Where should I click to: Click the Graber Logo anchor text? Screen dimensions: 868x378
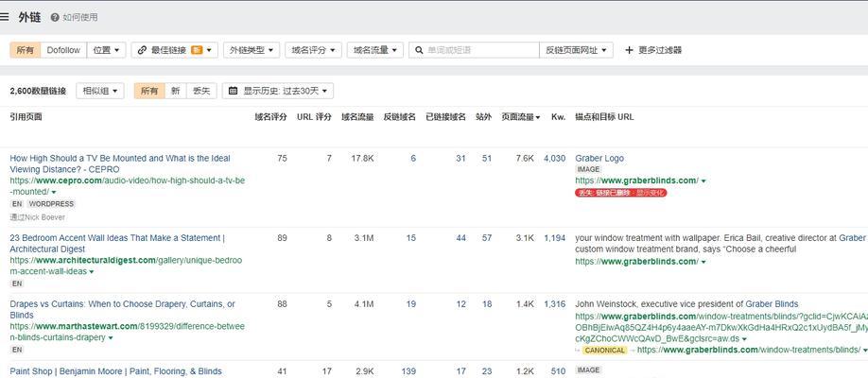(x=599, y=158)
